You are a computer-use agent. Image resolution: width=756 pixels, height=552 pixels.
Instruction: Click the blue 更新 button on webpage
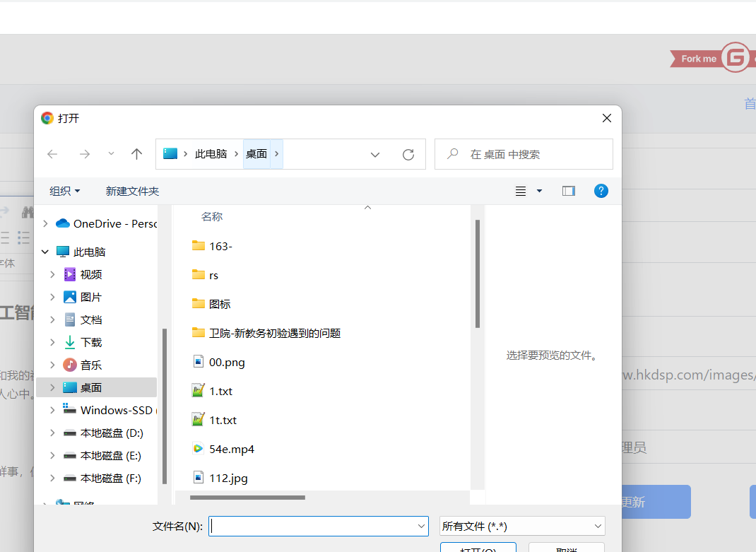click(x=656, y=502)
